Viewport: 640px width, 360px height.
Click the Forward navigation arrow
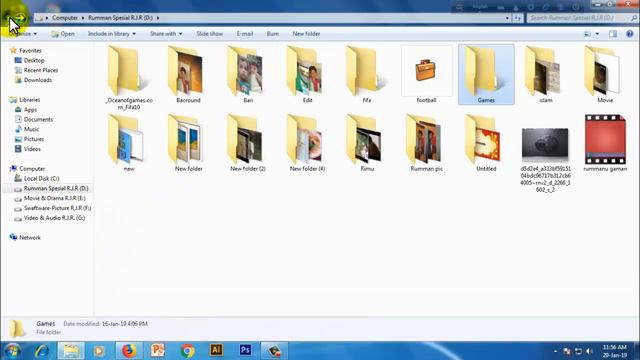[x=20, y=18]
